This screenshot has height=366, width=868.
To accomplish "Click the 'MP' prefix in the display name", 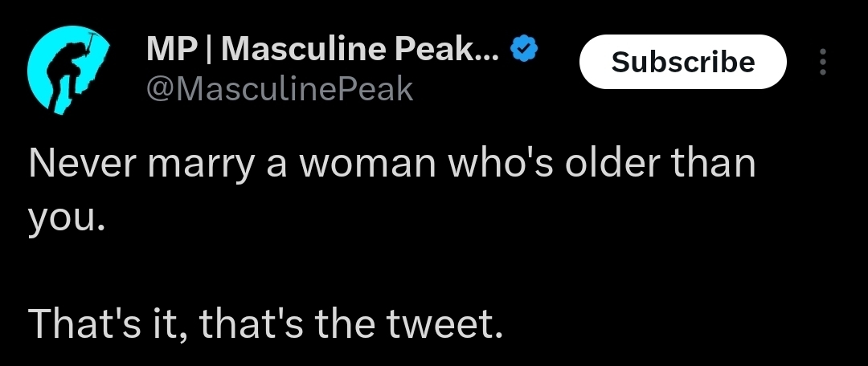I will 172,49.
